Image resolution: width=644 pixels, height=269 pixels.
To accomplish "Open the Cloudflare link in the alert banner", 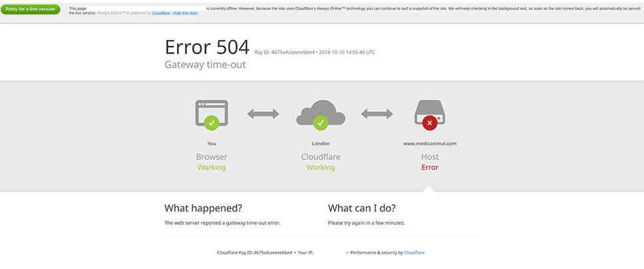I will (x=160, y=13).
